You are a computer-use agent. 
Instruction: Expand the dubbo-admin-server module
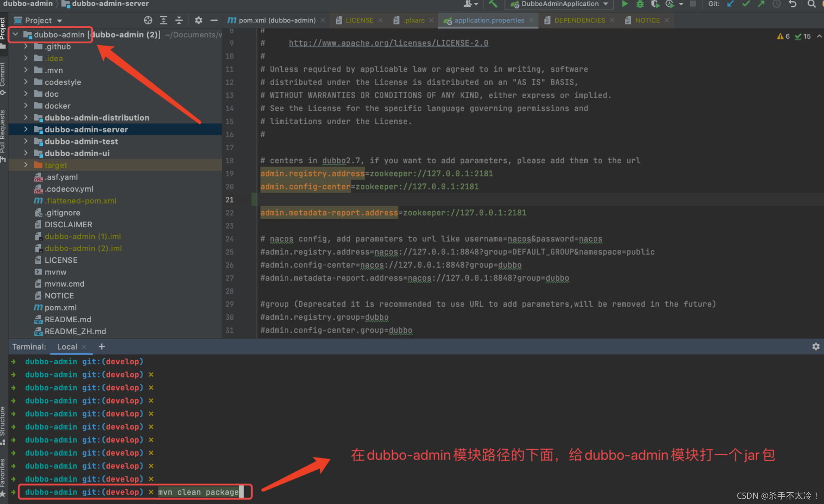click(x=26, y=129)
